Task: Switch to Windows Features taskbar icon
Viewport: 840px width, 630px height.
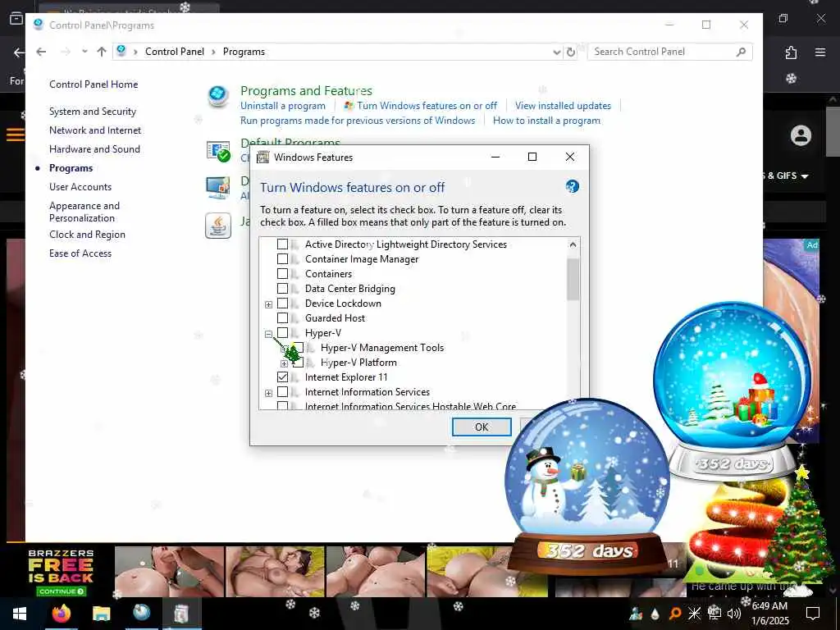Action: click(181, 614)
